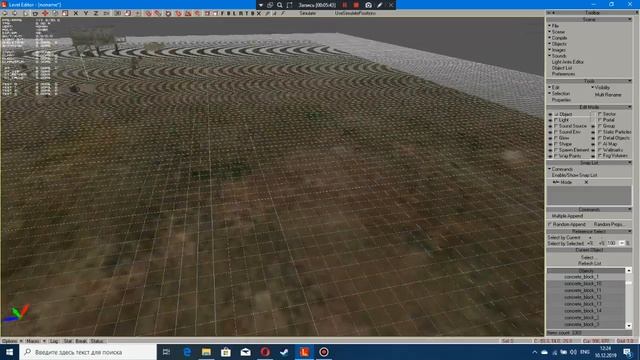Collapse the Scene section header
Viewport: 640px width, 360px height.
(x=589, y=19)
